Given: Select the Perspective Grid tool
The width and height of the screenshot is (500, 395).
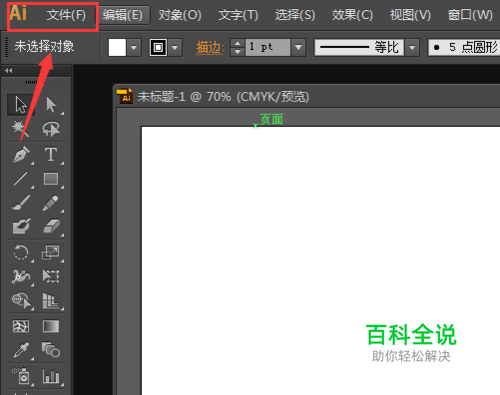Looking at the screenshot, I should tap(51, 300).
